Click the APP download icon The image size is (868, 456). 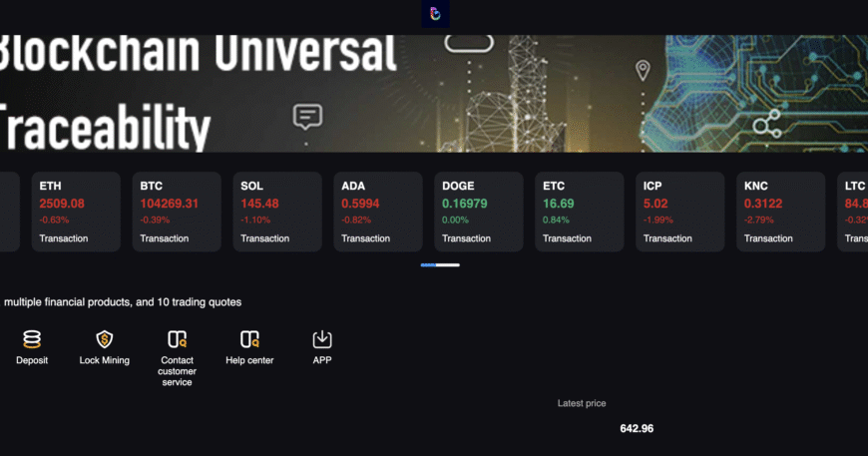322,339
